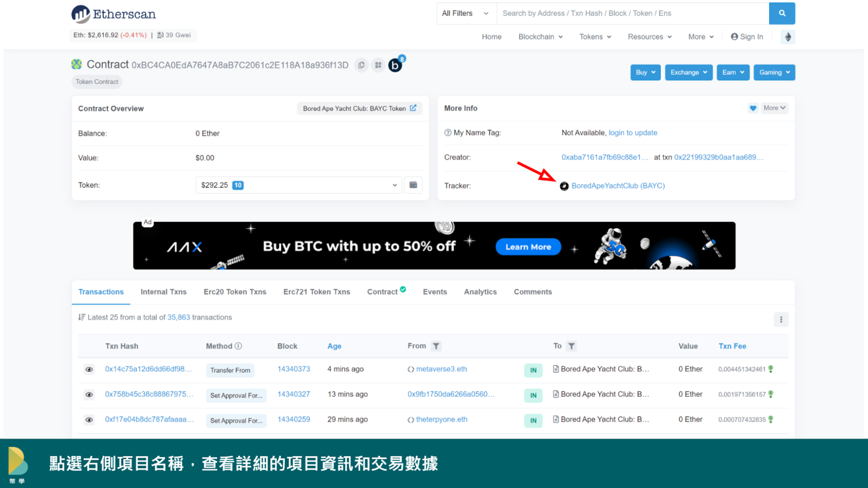
Task: Open the Contract tab
Action: (382, 292)
